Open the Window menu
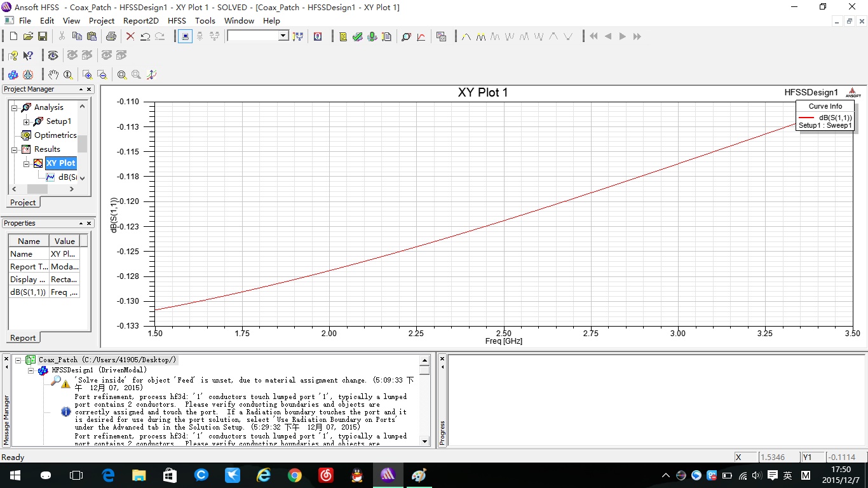868x488 pixels. click(x=239, y=21)
